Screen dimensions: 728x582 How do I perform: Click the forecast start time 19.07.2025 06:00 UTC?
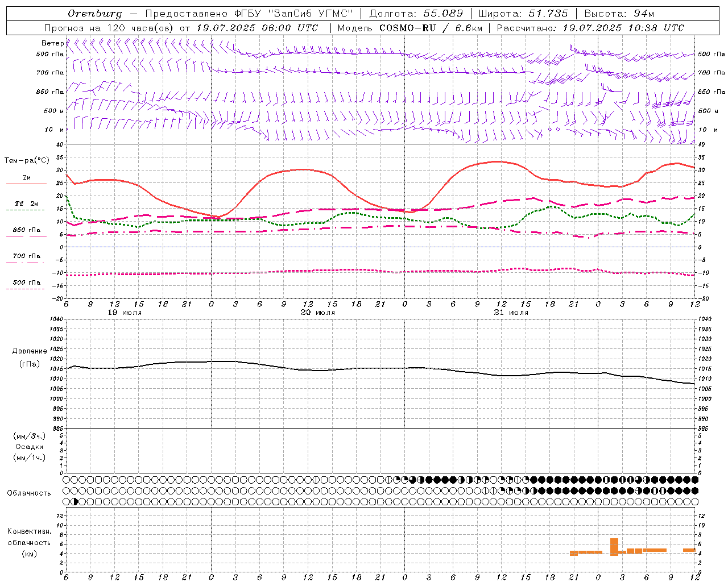pyautogui.click(x=257, y=28)
